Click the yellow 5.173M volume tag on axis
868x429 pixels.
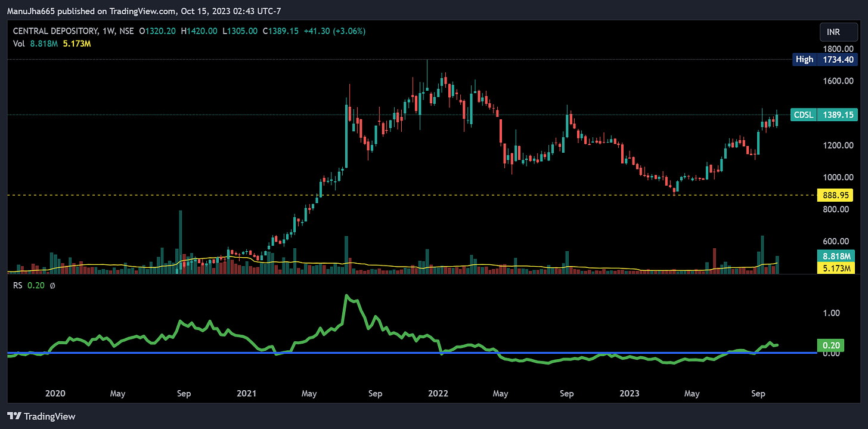tap(835, 268)
